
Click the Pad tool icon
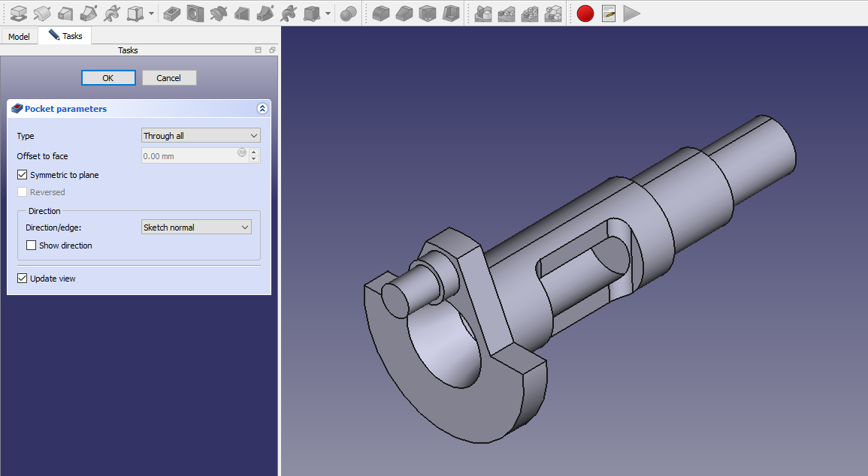(x=20, y=13)
